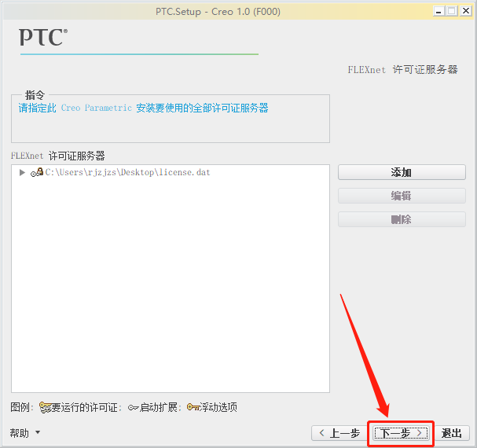
Task: Click 退出 to quit setup
Action: tap(451, 433)
